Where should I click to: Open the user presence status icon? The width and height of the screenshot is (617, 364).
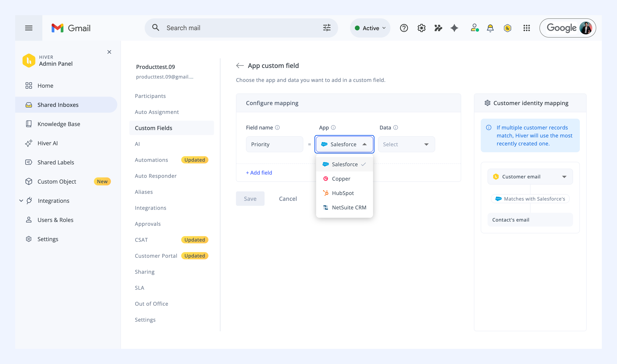tap(475, 28)
